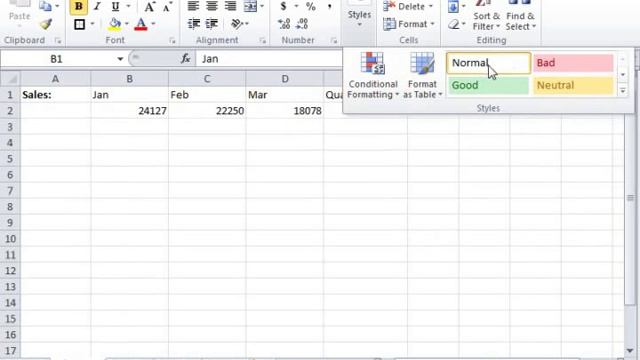Image resolution: width=640 pixels, height=360 pixels.
Task: Click the Clear eraser icon
Action: [453, 24]
